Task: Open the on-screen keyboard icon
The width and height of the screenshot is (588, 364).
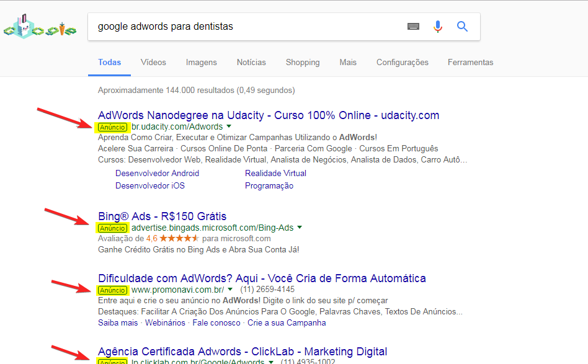Action: coord(413,26)
